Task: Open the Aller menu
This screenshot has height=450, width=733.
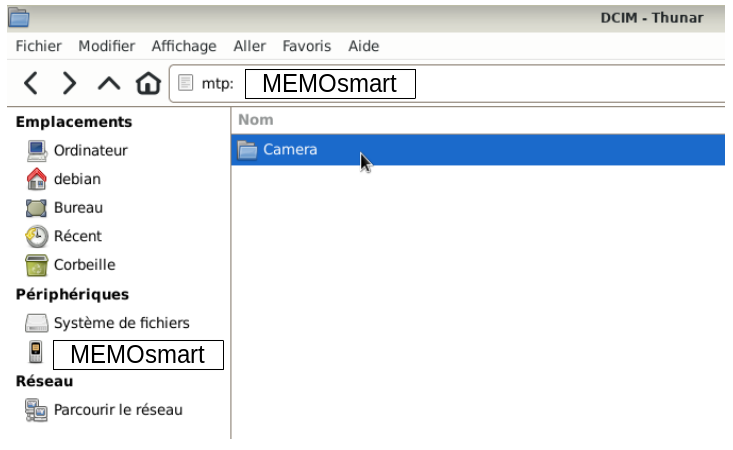Action: pyautogui.click(x=250, y=46)
